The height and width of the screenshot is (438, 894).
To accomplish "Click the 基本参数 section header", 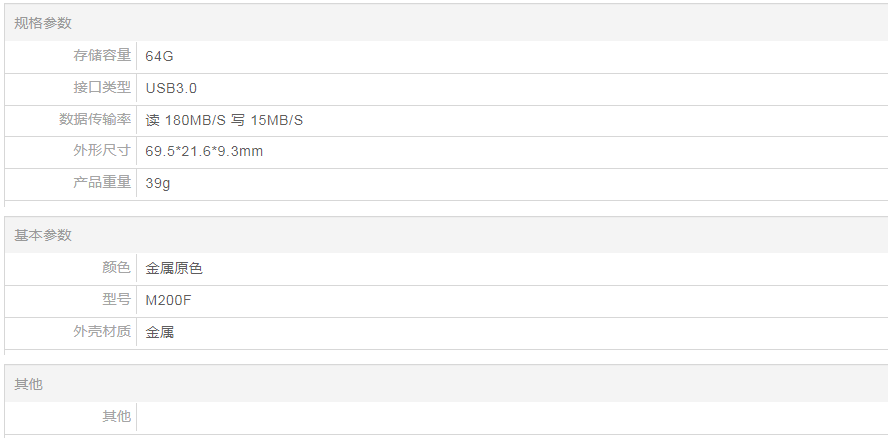I will pyautogui.click(x=43, y=235).
